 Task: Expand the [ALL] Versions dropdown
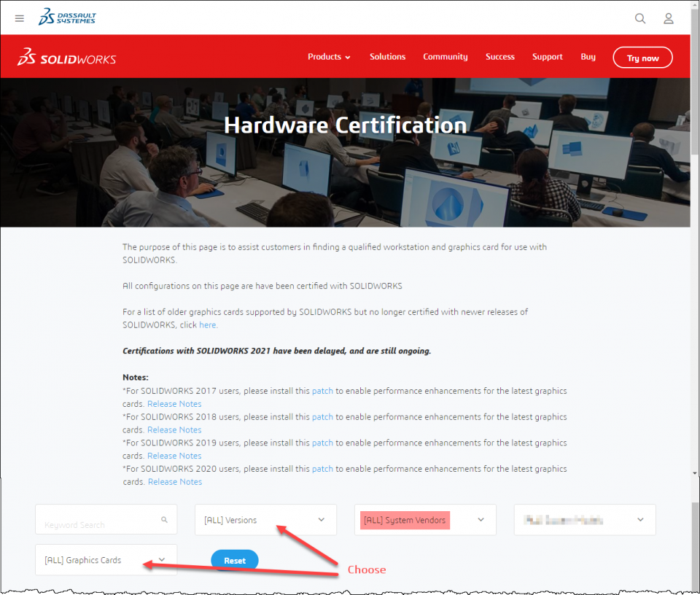click(265, 520)
